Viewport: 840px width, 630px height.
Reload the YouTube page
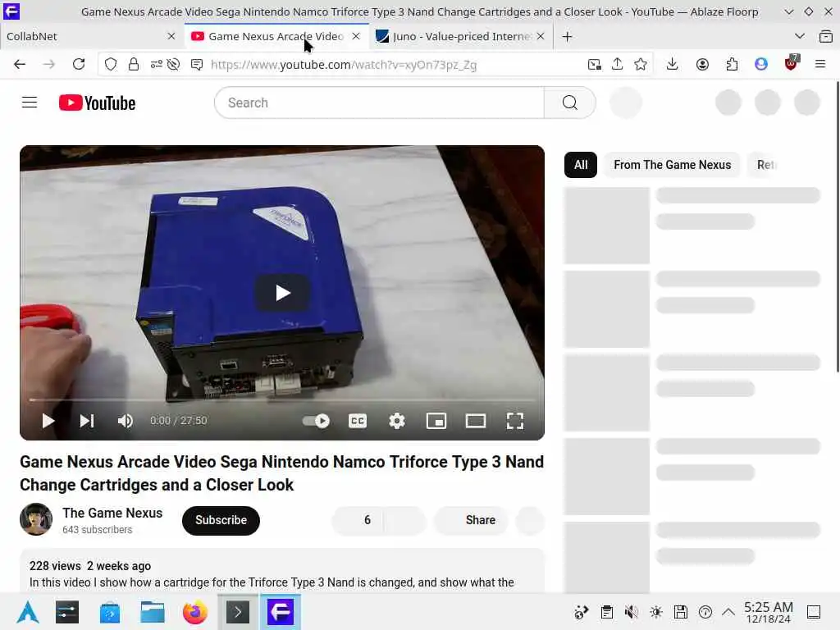tap(79, 64)
